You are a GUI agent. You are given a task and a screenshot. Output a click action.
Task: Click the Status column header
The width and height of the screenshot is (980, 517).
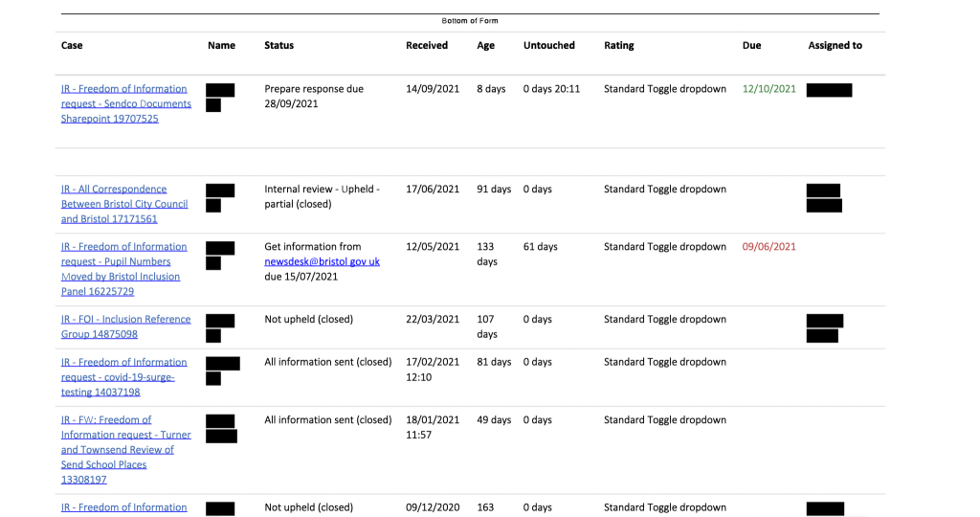[x=278, y=46]
